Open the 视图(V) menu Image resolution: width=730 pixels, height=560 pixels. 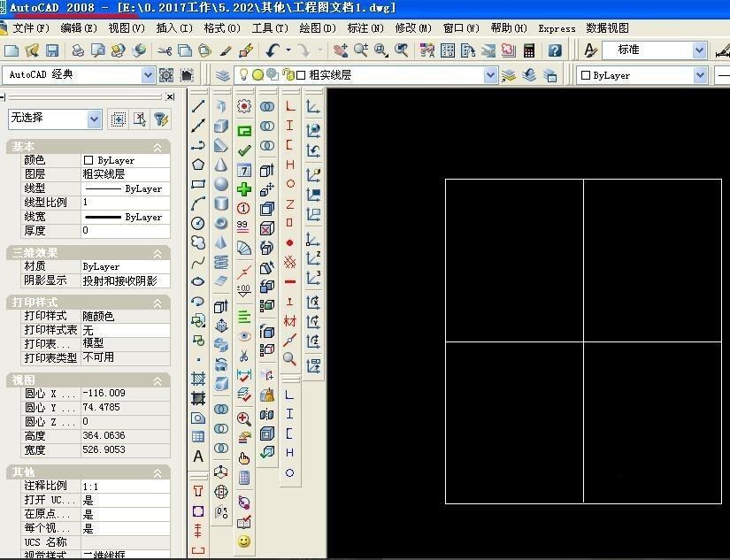(x=127, y=28)
